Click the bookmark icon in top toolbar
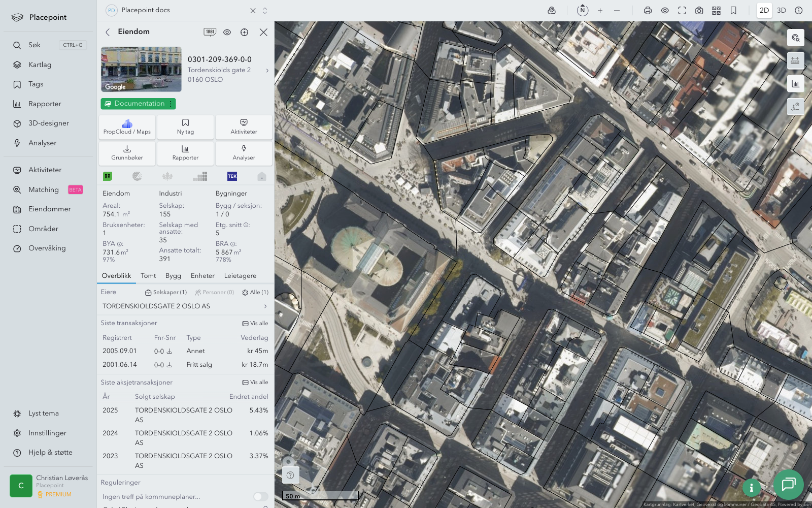This screenshot has height=508, width=812. point(733,11)
